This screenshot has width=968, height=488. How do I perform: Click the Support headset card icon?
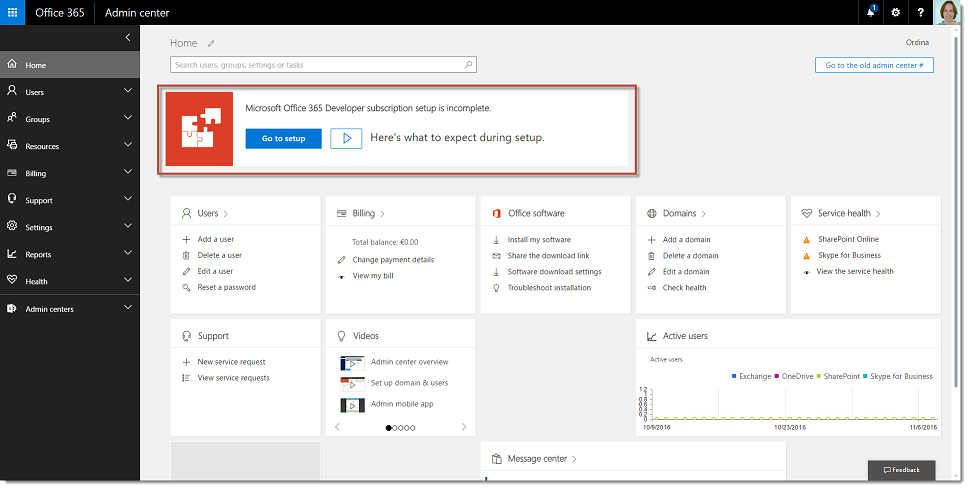(186, 336)
